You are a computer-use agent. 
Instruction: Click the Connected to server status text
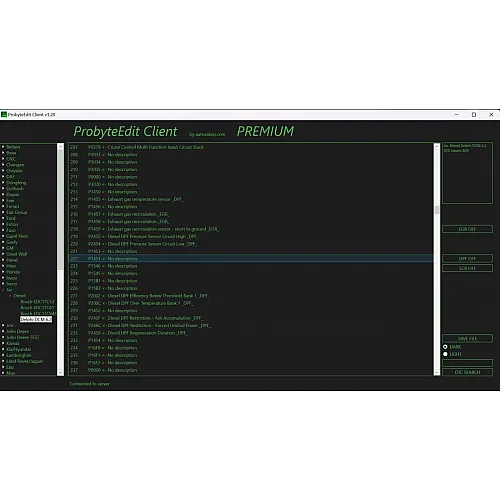89,384
